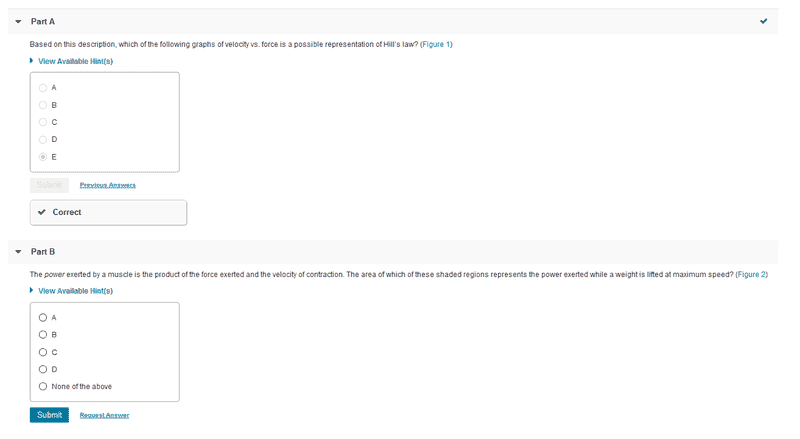
Task: Choose option D in Part B
Action: pyautogui.click(x=43, y=369)
